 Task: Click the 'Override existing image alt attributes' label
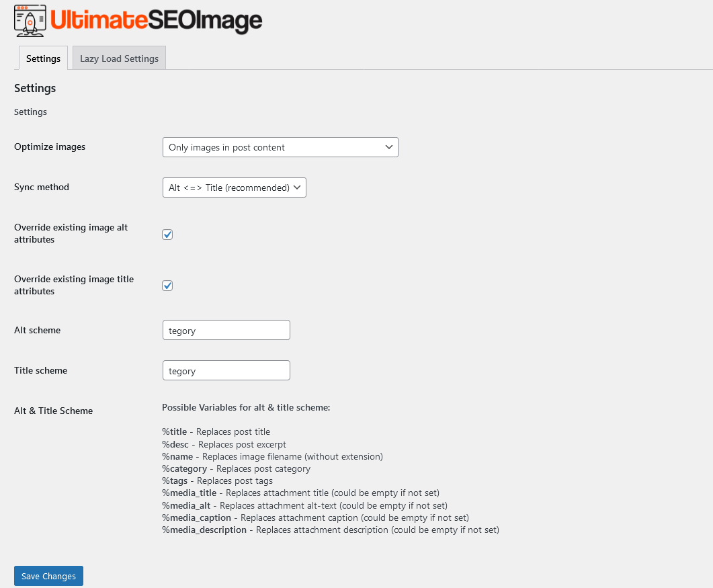[71, 233]
